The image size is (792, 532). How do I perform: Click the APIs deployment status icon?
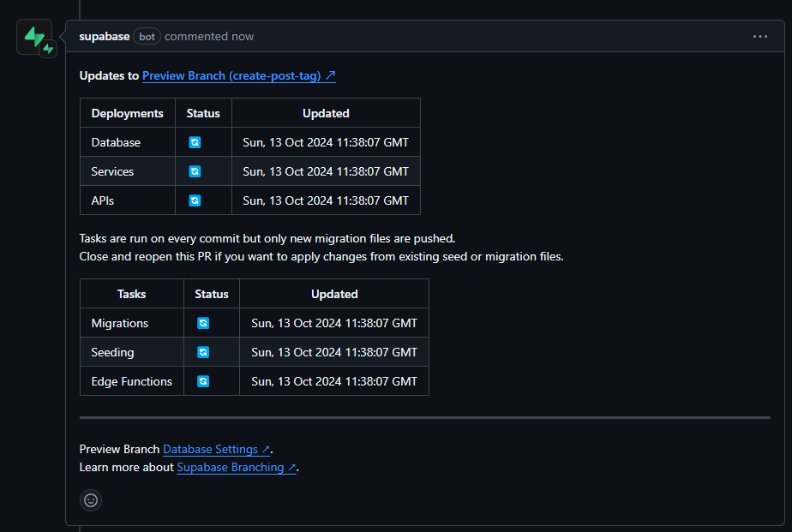coord(195,200)
